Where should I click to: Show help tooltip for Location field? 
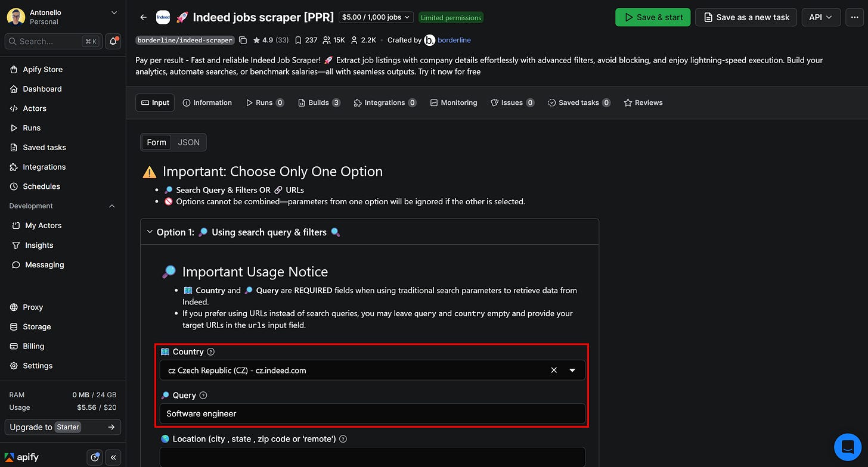coord(343,439)
